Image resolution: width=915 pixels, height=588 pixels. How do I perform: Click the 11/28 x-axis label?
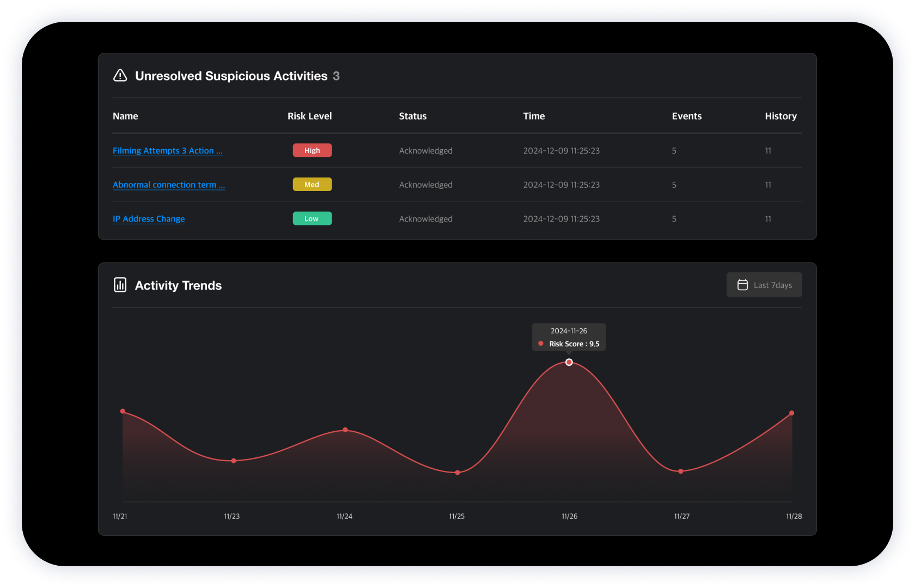point(794,516)
